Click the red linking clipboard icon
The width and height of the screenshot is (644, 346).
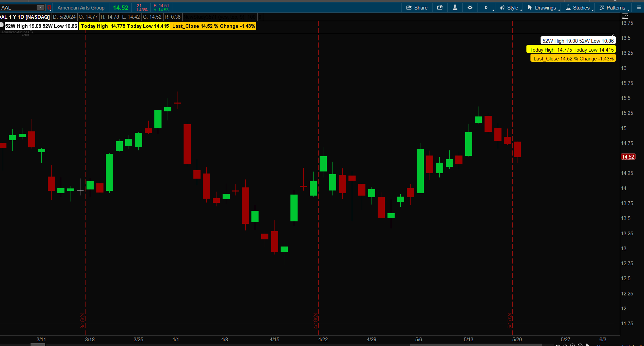[49, 7]
